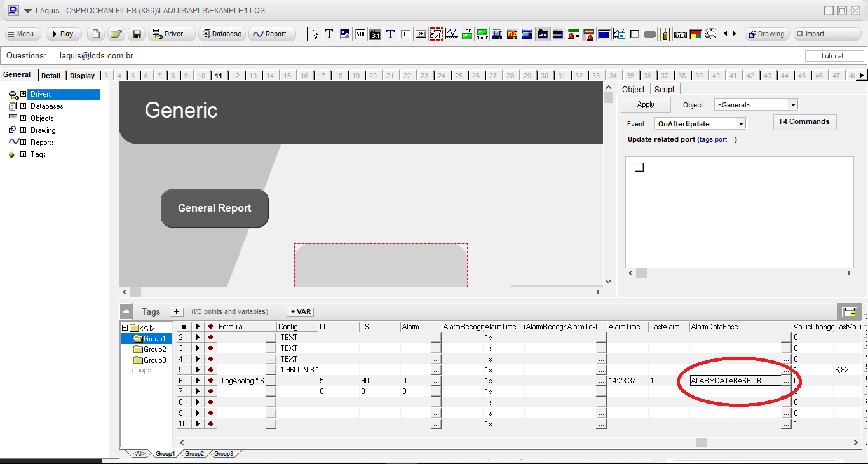Image resolution: width=868 pixels, height=464 pixels.
Task: Select the Group2 bottom tab
Action: point(194,454)
